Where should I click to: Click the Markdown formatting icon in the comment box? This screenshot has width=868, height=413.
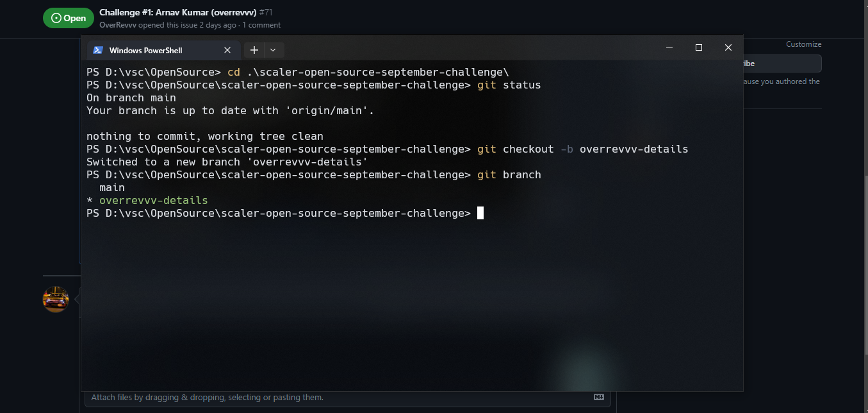tap(598, 397)
